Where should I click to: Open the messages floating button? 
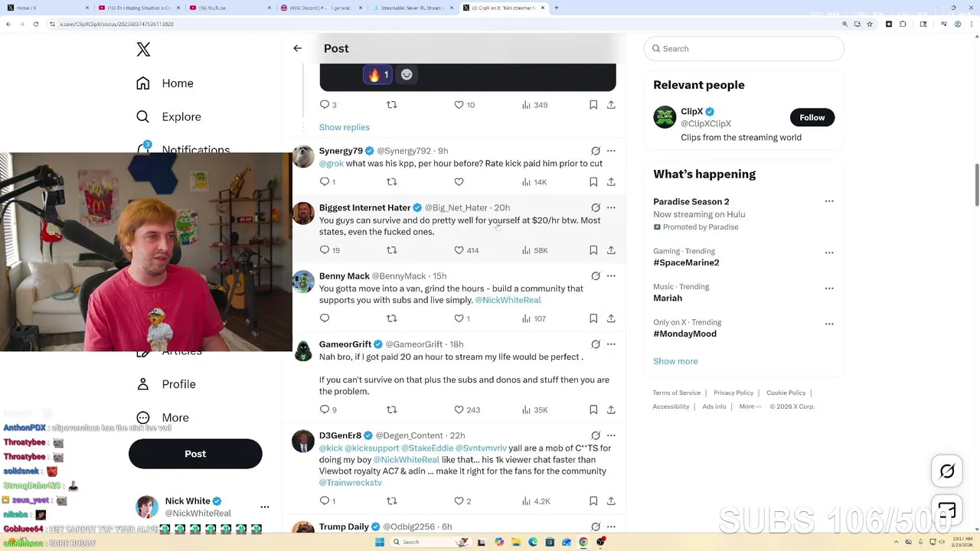[947, 511]
